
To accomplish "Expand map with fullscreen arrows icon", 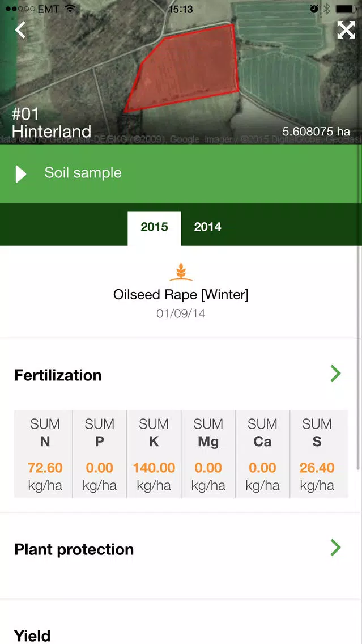I will point(346,30).
